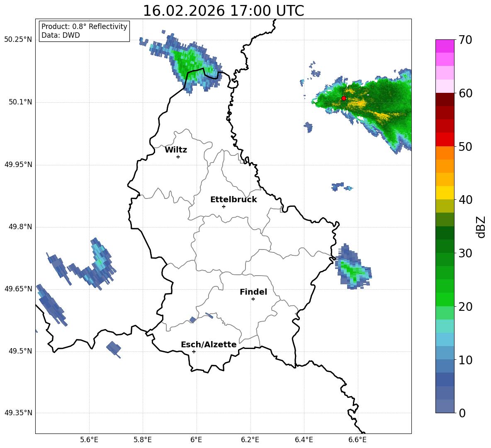Click the 5.6°E longitude label
The image size is (491, 448).
click(x=89, y=440)
